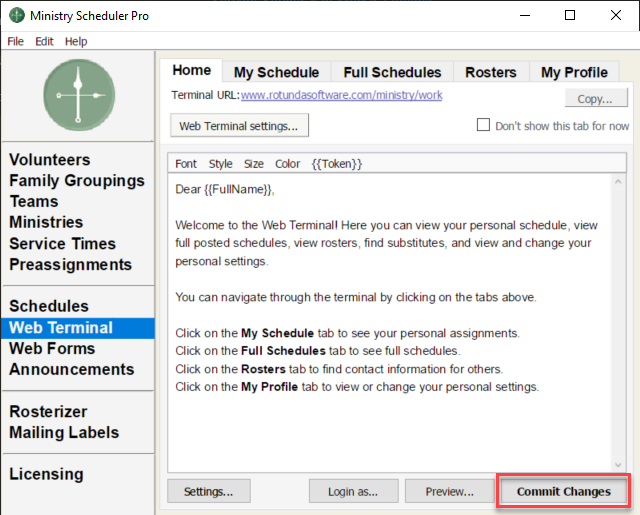Close the Ministry Scheduler Pro window
Image resolution: width=640 pixels, height=515 pixels.
[616, 16]
